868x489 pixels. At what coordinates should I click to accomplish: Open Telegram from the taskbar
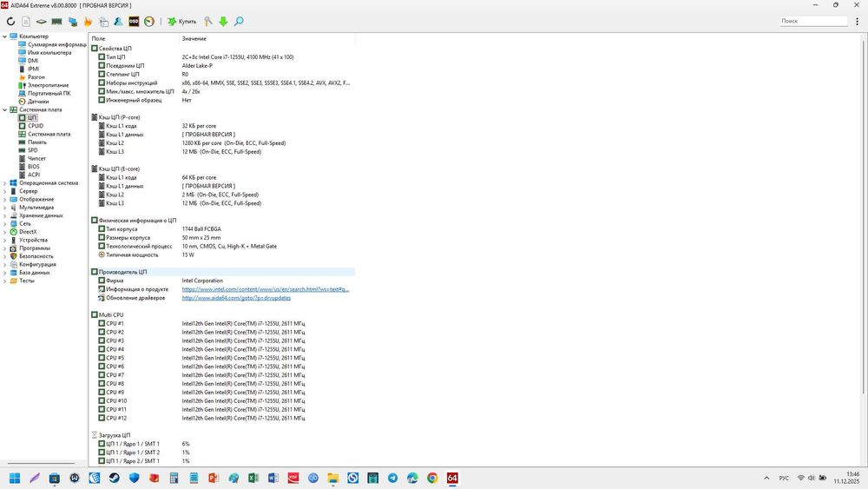click(392, 478)
